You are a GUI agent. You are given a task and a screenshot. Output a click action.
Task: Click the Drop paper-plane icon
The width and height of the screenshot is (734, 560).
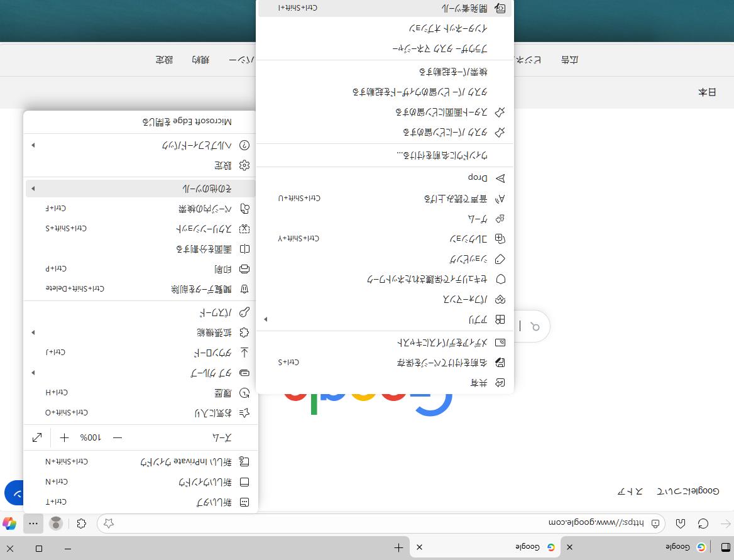(x=500, y=178)
